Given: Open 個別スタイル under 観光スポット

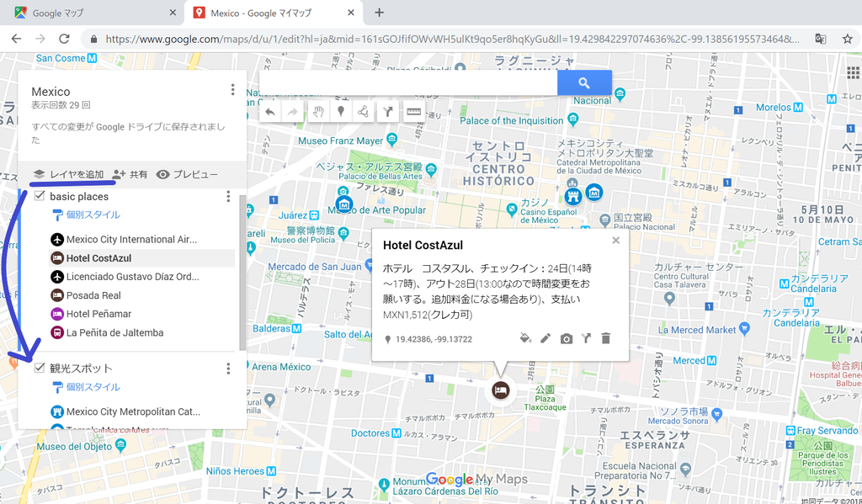Looking at the screenshot, I should click(x=86, y=387).
